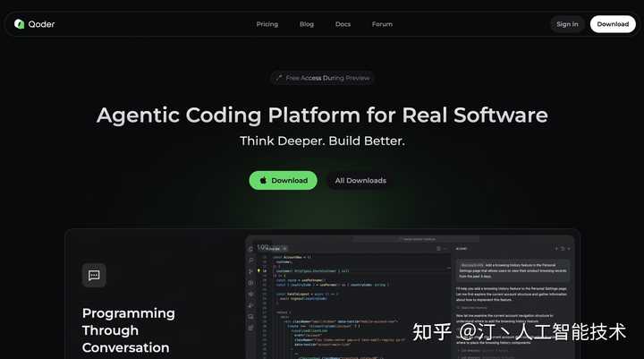Viewport: 644px width, 359px height.
Task: Click the white Download button in header
Action: 613,24
